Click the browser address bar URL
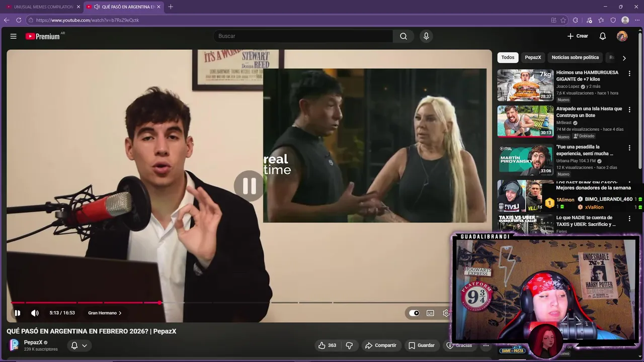The width and height of the screenshot is (644, 362). [88, 20]
